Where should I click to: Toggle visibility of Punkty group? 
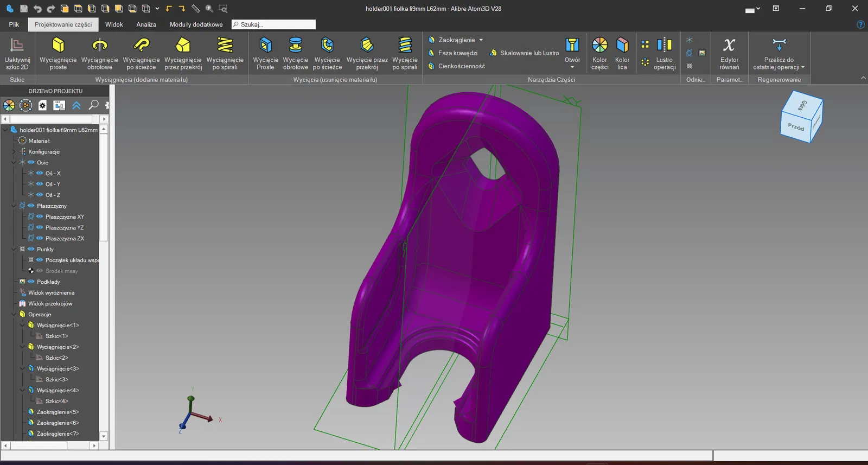coord(31,249)
